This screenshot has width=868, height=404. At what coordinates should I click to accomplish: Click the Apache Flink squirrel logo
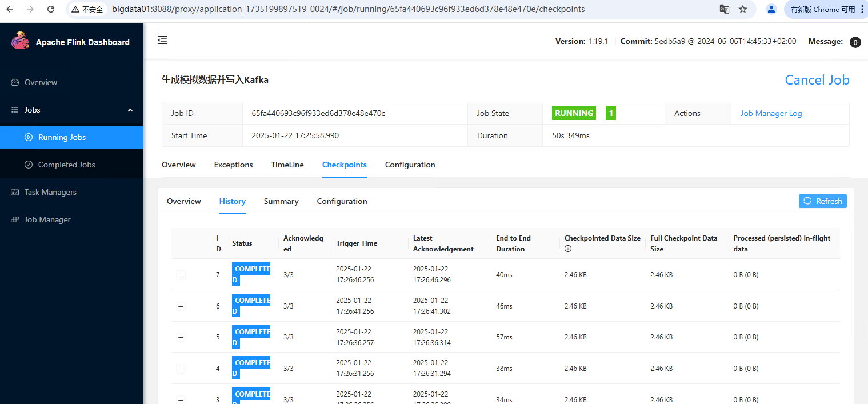coord(20,41)
